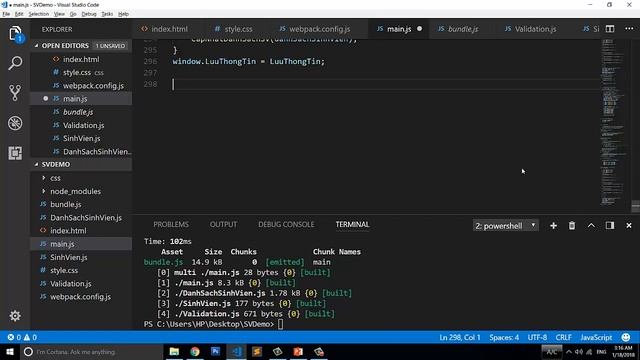The width and height of the screenshot is (640, 360).
Task: Open File Explorer from the taskbar
Action: click(174, 351)
